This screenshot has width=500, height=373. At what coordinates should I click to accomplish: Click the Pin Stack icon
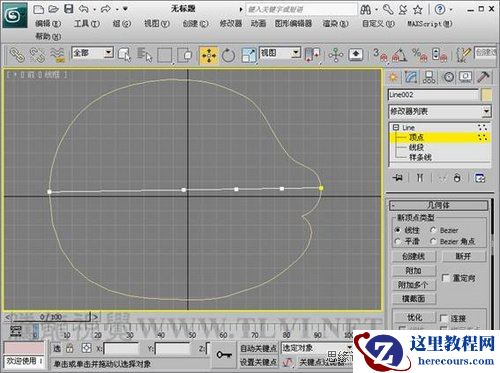click(x=398, y=178)
